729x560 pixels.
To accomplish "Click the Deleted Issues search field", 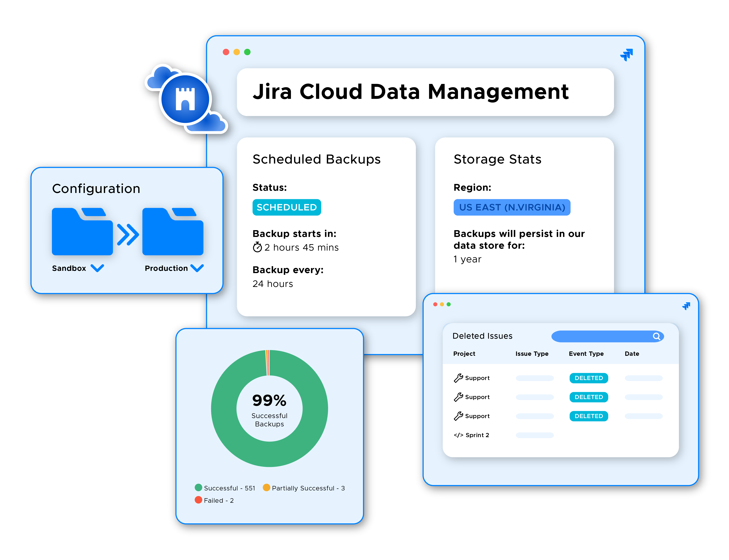I will click(x=600, y=336).
